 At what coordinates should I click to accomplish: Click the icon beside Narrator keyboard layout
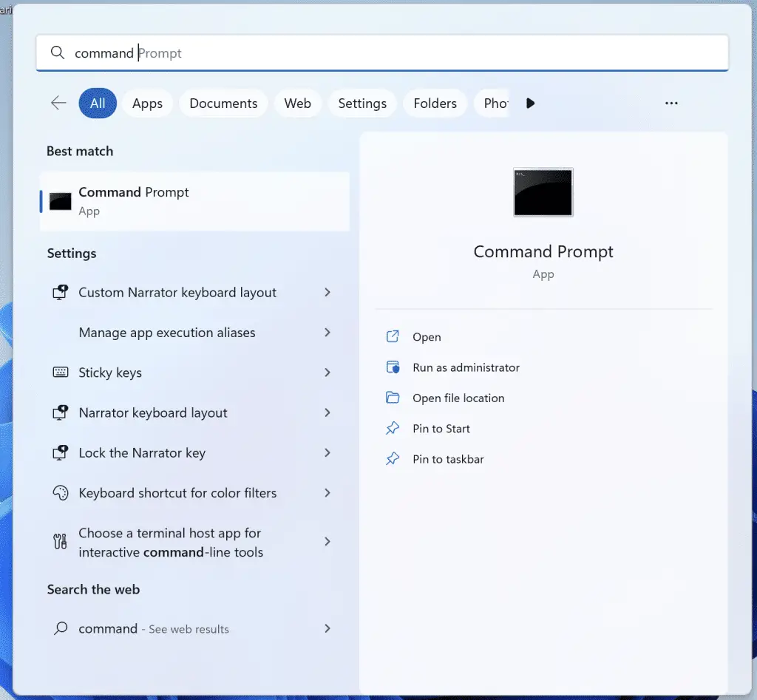(x=61, y=412)
